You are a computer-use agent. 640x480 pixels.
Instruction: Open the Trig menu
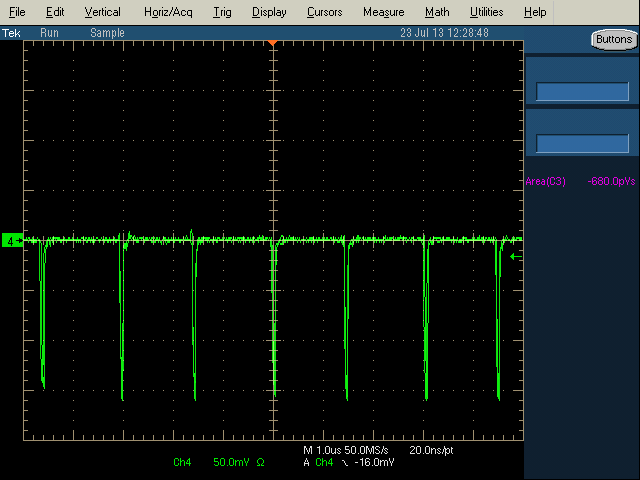222,12
